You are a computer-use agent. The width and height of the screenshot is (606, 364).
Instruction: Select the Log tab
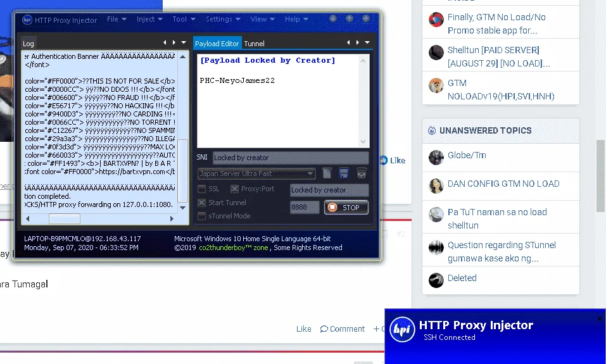coord(28,44)
